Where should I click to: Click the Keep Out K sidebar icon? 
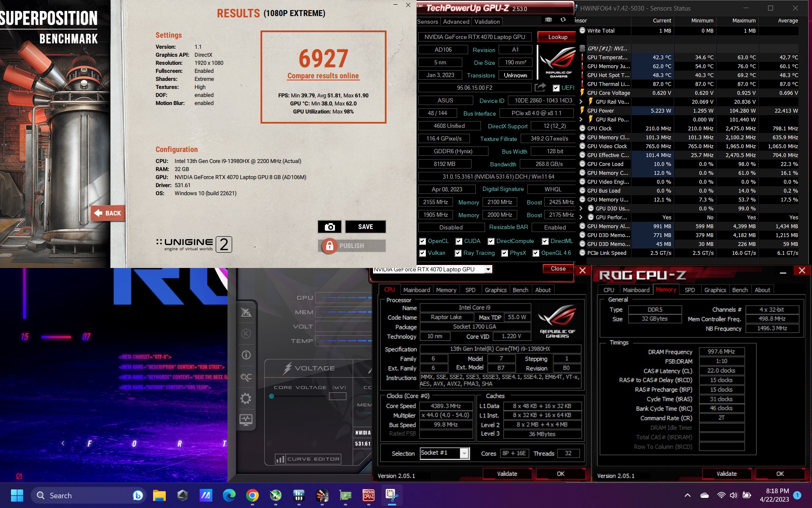tap(246, 334)
